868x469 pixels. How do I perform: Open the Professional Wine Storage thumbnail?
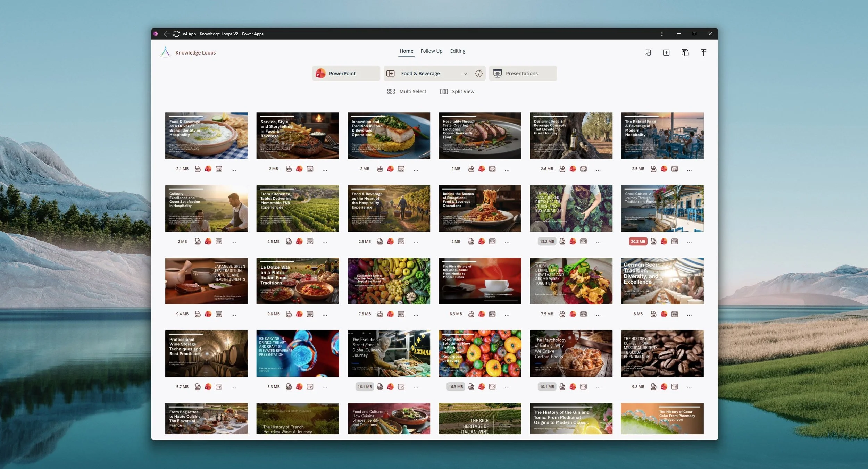coord(206,353)
